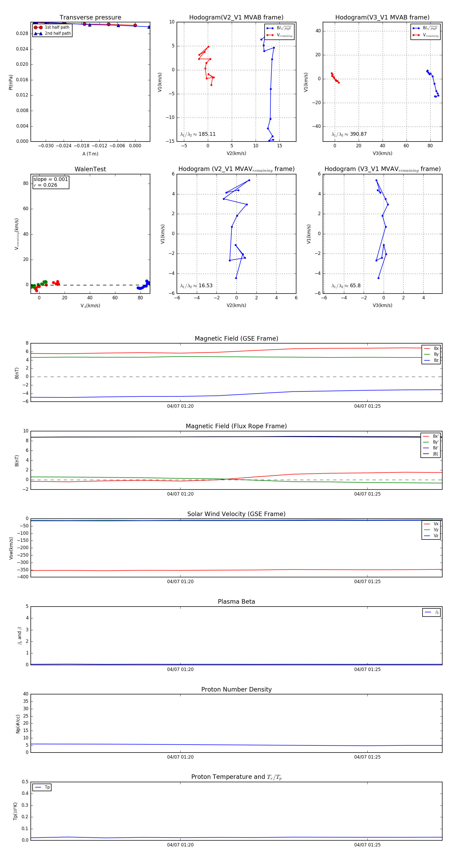The width and height of the screenshot is (473, 868).
Task: Click the '0.028' tick on Transverse pressure y-axis
Action: [x=22, y=33]
